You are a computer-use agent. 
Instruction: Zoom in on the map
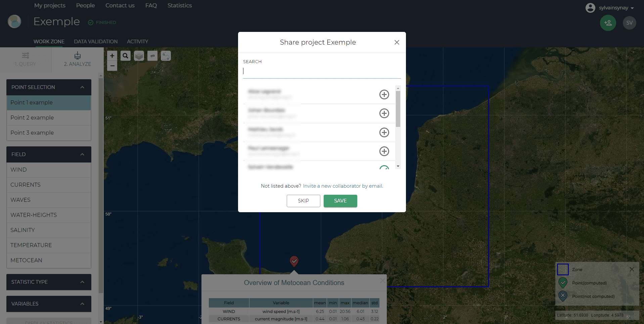112,56
